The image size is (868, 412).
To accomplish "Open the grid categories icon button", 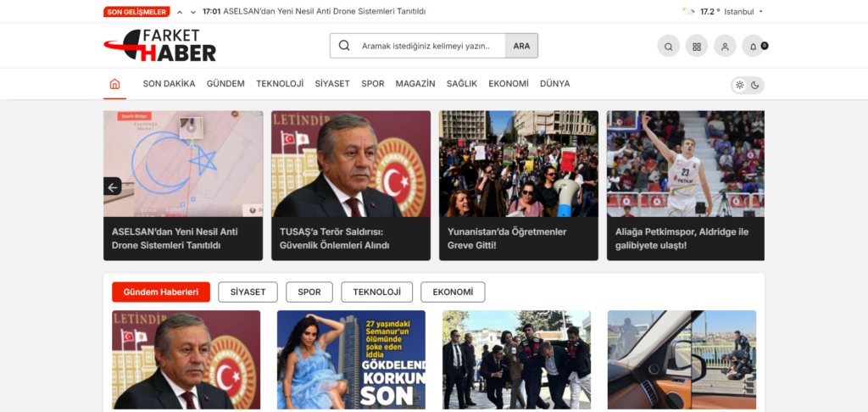I will click(697, 47).
